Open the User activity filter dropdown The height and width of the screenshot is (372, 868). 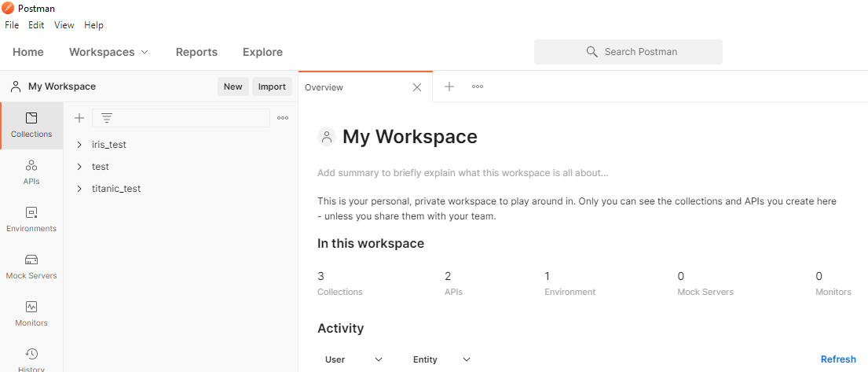[x=353, y=359]
